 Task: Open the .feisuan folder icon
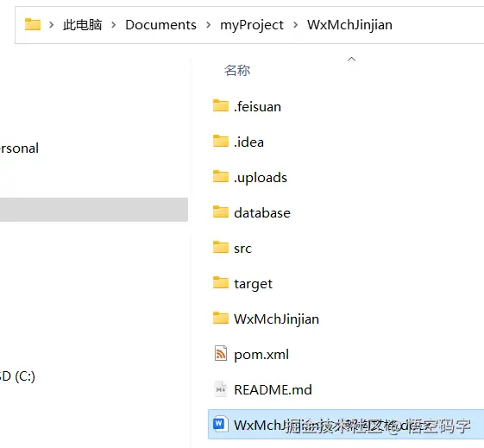tap(221, 106)
